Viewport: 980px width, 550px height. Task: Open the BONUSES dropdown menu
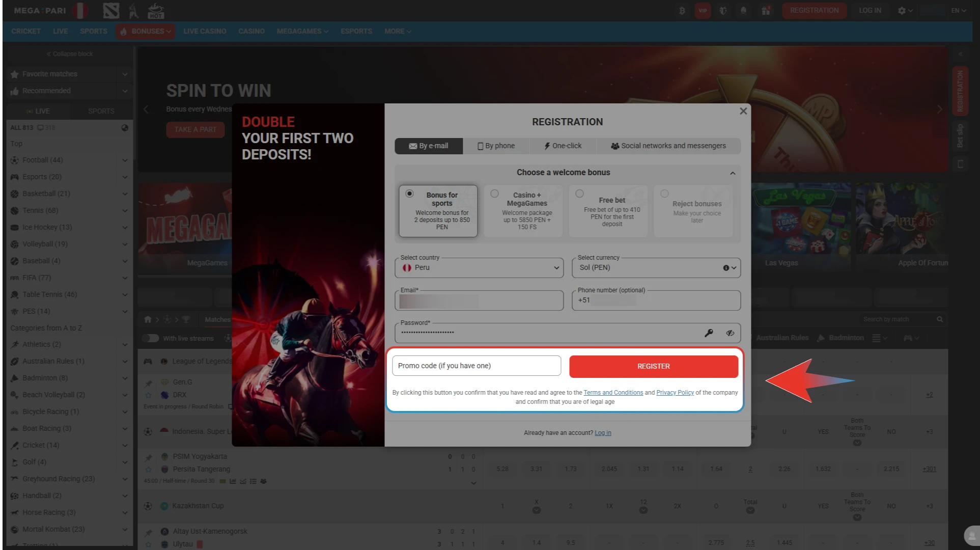[x=146, y=32]
